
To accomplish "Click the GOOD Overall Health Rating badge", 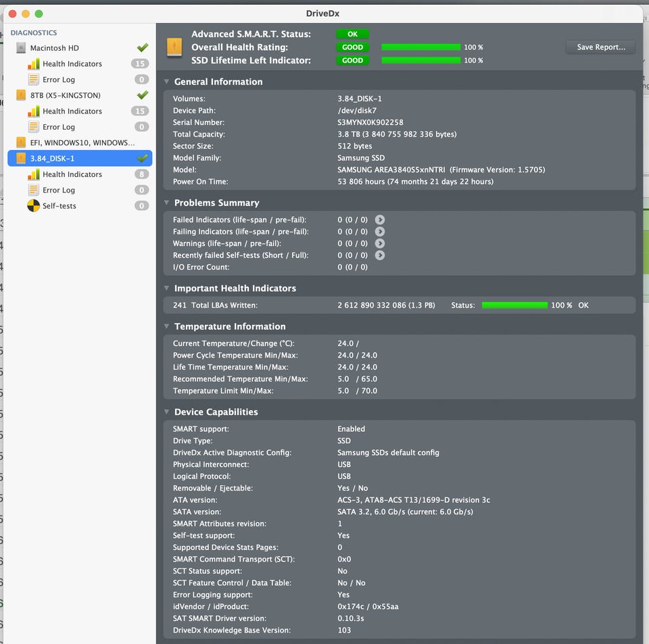I will click(352, 47).
